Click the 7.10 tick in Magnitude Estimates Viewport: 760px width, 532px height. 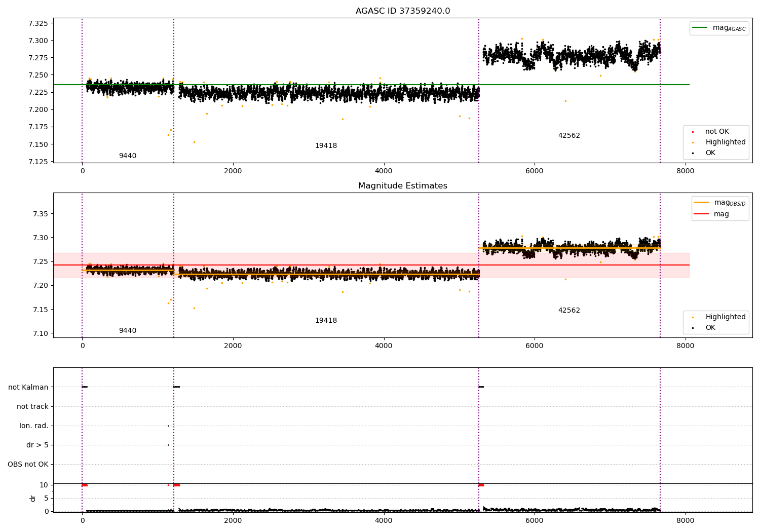pyautogui.click(x=41, y=333)
